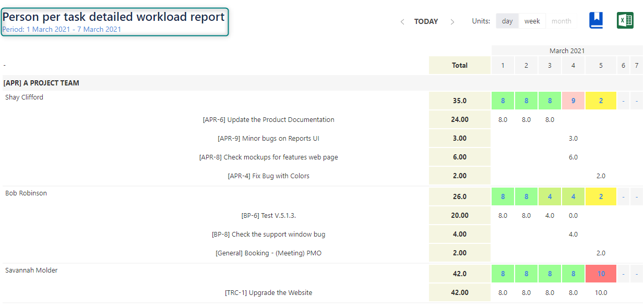The width and height of the screenshot is (644, 308).
Task: Open the blue book documentation icon
Action: 595,20
